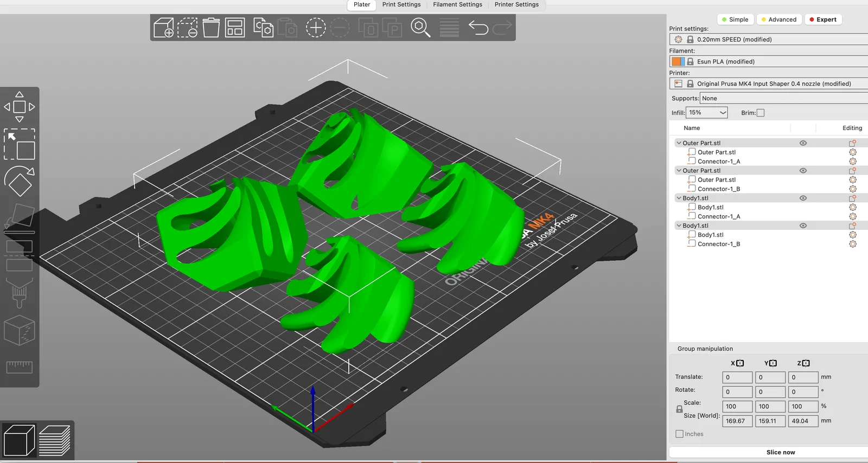868x463 pixels.
Task: Select the Cut tool
Action: tap(20, 256)
